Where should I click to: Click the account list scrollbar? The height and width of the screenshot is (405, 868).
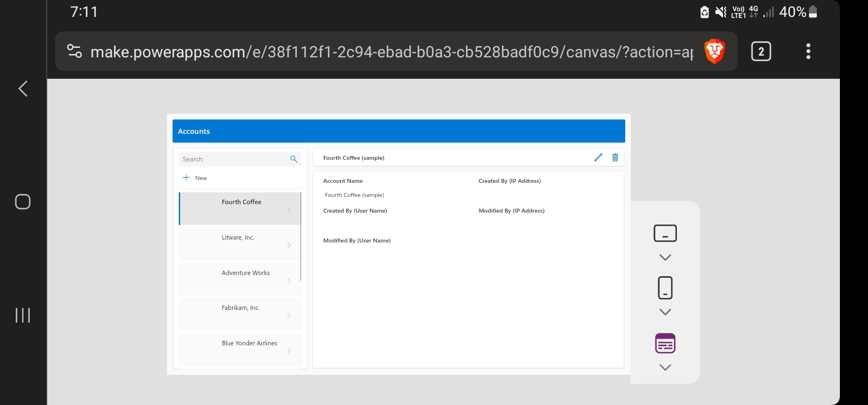[301, 236]
